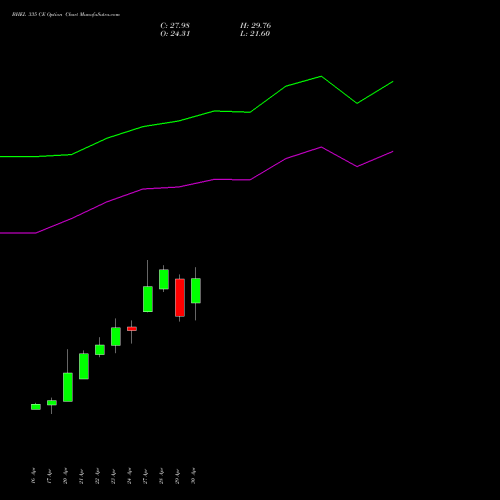Click the tall green 20 Apr candlestick
500x500 pixels.
click(68, 387)
